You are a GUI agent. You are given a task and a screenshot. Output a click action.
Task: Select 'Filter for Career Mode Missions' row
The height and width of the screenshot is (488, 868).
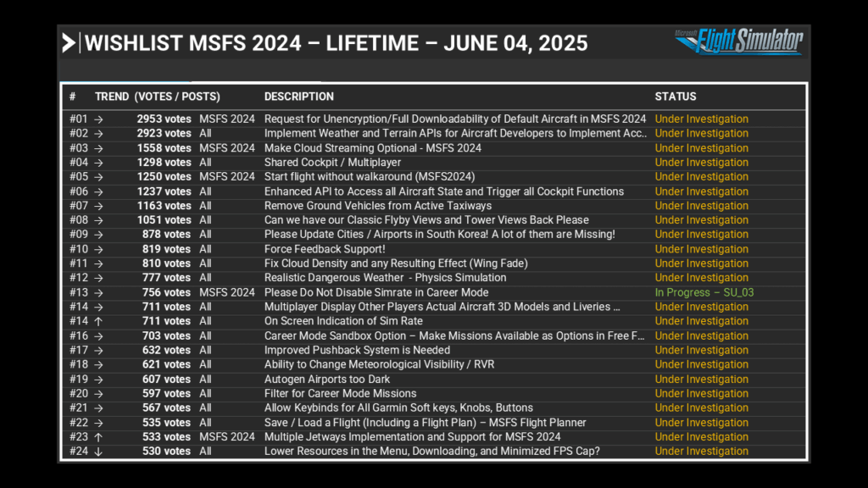pyautogui.click(x=340, y=394)
